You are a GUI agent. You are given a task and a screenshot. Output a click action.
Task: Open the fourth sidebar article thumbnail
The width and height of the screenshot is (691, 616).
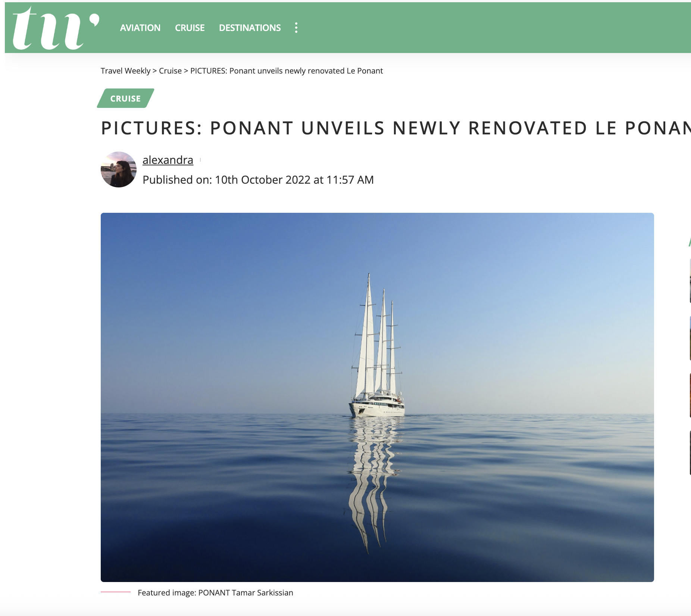click(690, 452)
